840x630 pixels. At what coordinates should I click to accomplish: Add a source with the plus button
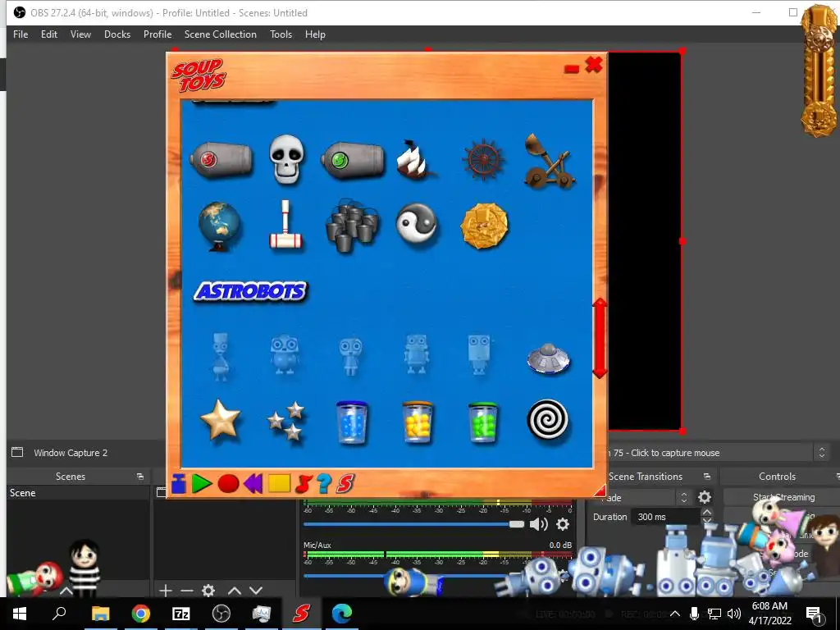(x=165, y=591)
